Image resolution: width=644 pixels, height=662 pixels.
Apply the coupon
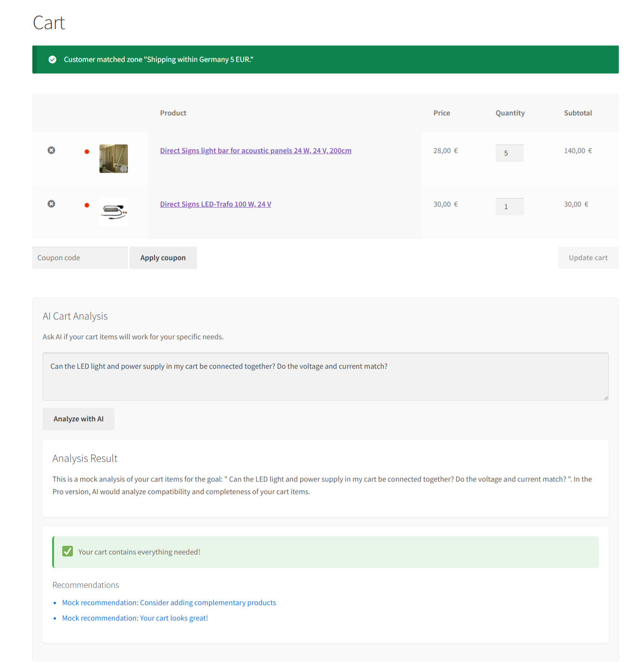point(163,258)
